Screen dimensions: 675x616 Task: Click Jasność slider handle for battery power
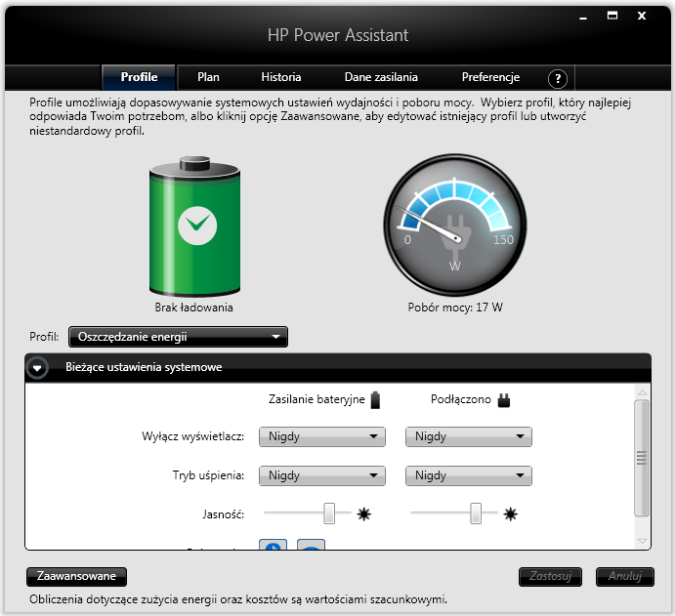(x=329, y=513)
